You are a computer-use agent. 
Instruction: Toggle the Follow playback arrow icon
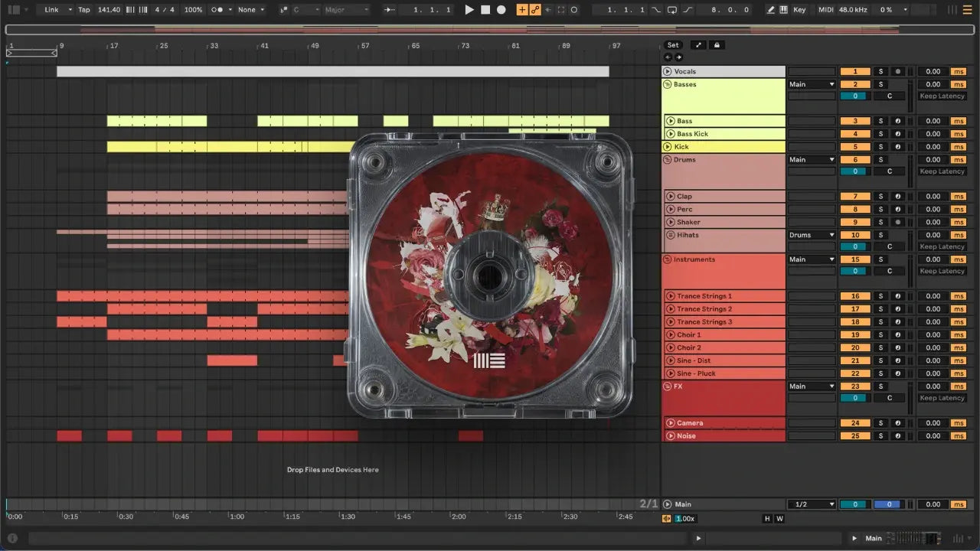[x=390, y=10]
